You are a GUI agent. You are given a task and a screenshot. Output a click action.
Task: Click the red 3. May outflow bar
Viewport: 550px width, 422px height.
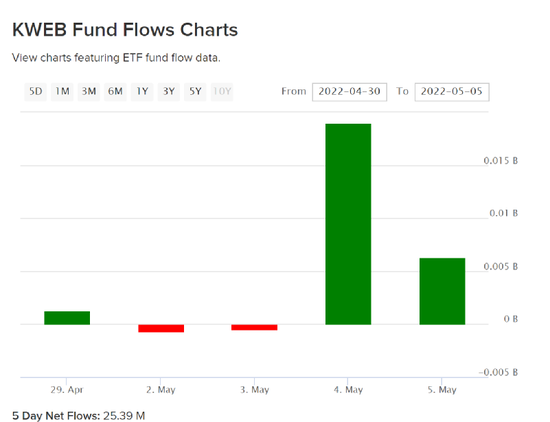click(x=254, y=327)
